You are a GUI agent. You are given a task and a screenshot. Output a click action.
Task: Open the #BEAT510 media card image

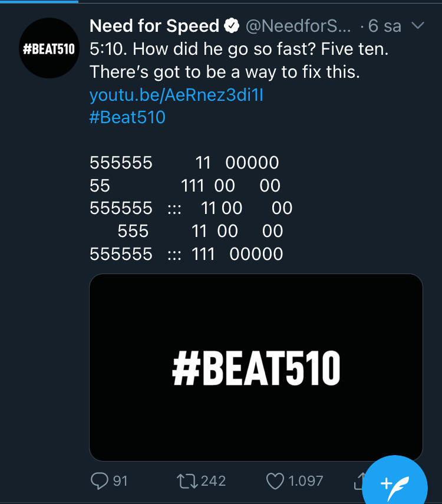point(256,367)
